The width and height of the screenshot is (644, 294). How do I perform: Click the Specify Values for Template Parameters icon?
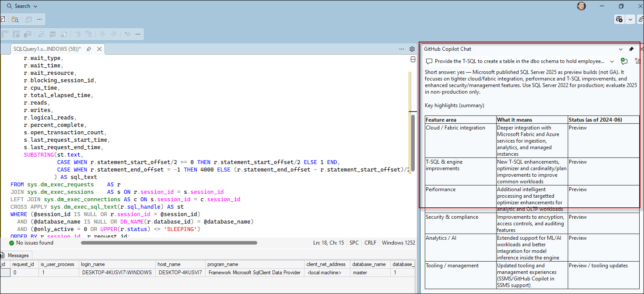[127, 34]
